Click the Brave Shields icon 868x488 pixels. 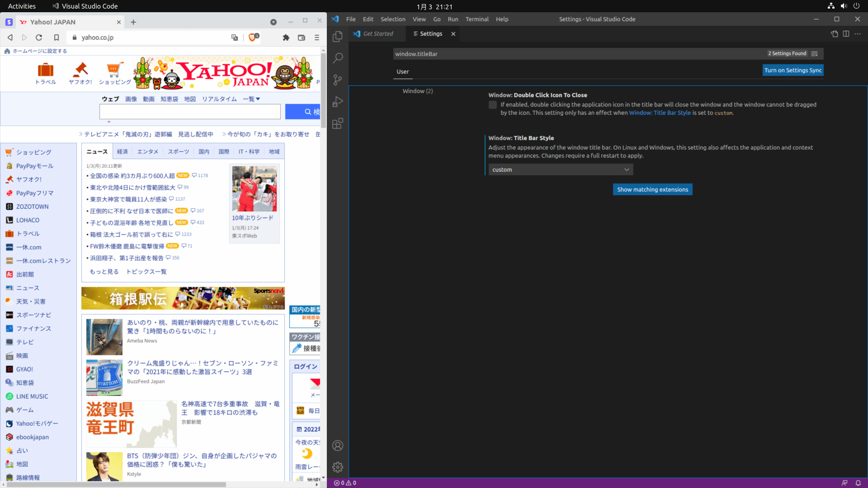pos(253,38)
